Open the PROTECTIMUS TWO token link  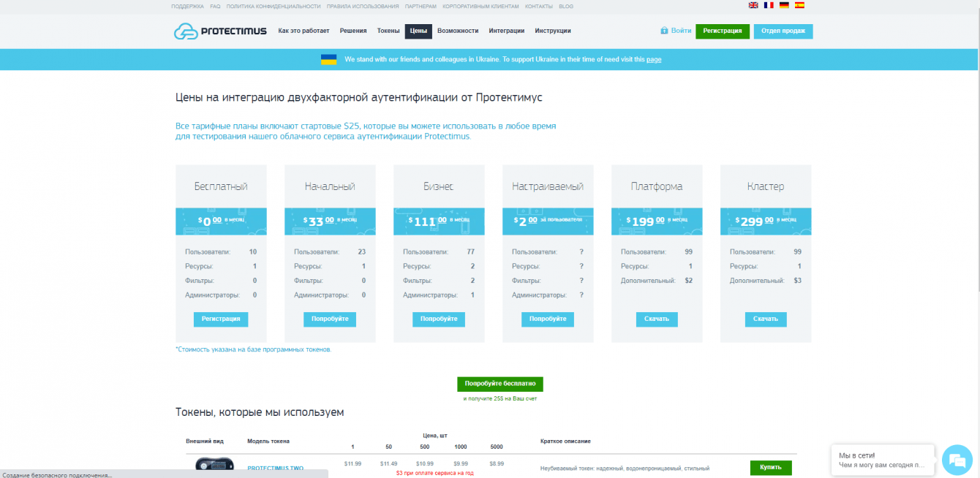(x=276, y=468)
